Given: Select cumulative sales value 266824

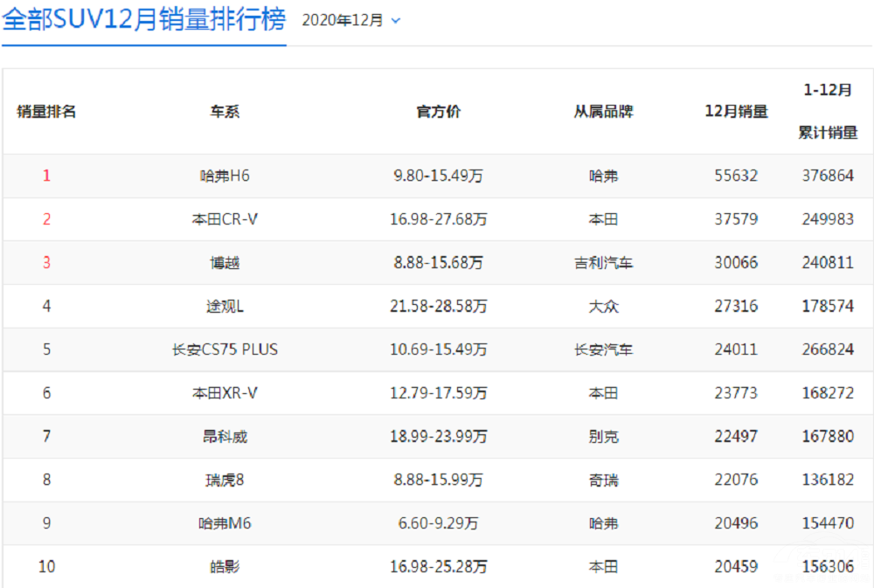Looking at the screenshot, I should pos(828,349).
